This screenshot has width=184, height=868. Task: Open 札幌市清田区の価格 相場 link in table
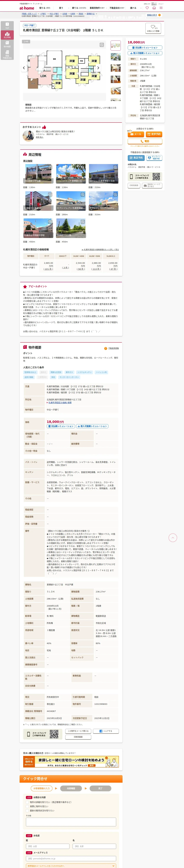pyautogui.click(x=60, y=403)
